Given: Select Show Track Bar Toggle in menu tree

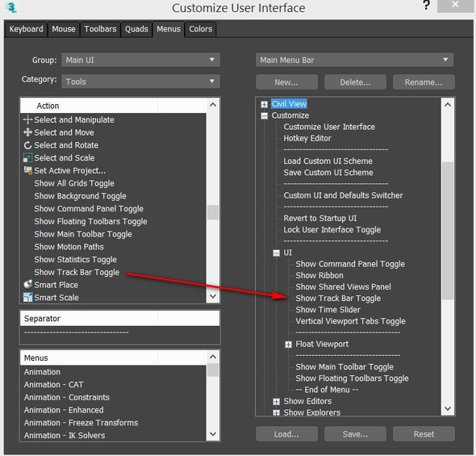Looking at the screenshot, I should [x=338, y=299].
